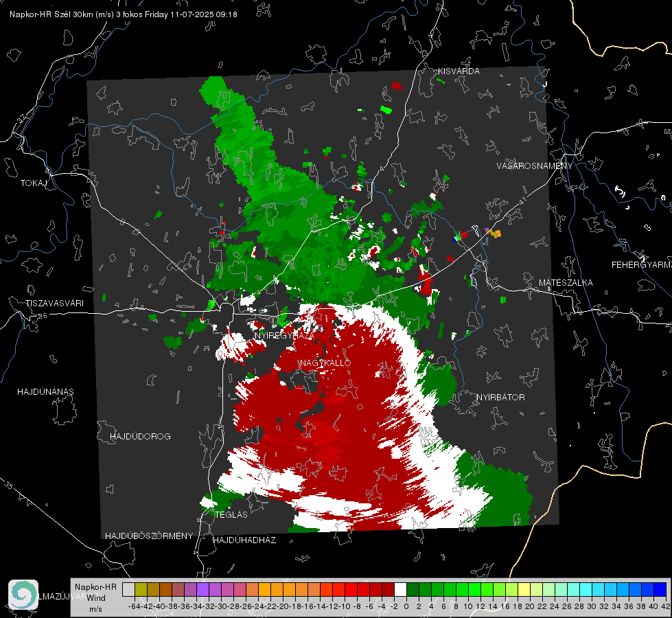Select the dark green swatch between 0 and 2
This screenshot has height=618, width=672.
(413, 589)
